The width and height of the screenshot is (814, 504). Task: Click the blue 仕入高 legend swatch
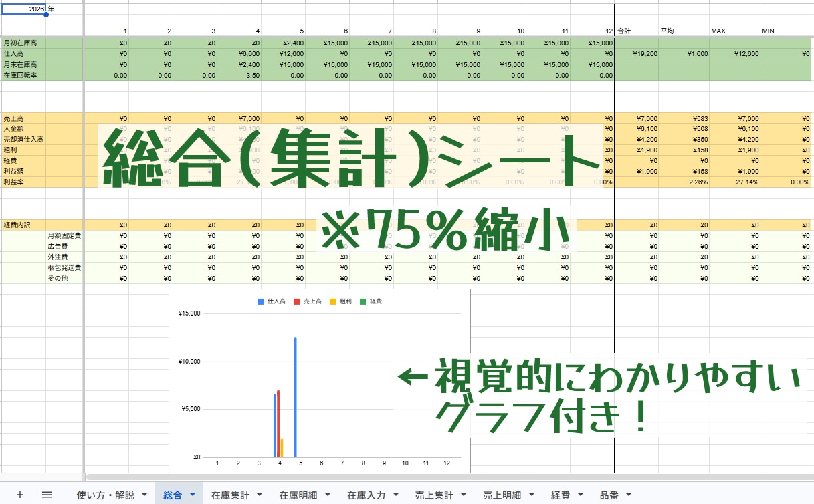tap(260, 302)
